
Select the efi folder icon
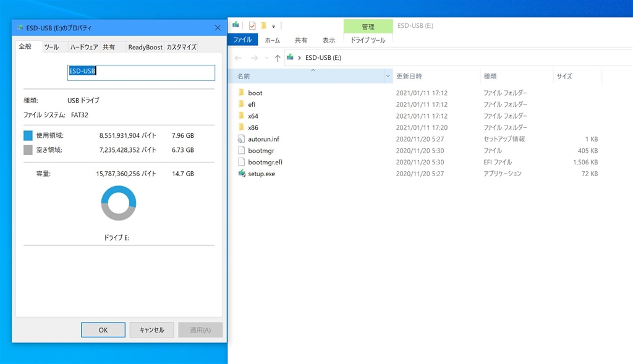[x=242, y=104]
